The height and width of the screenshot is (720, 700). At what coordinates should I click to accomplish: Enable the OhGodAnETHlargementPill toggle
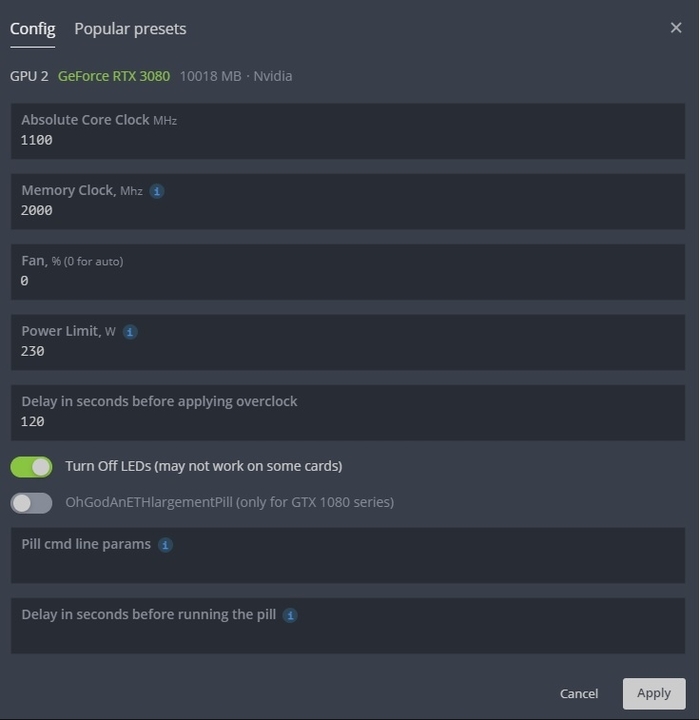point(31,503)
